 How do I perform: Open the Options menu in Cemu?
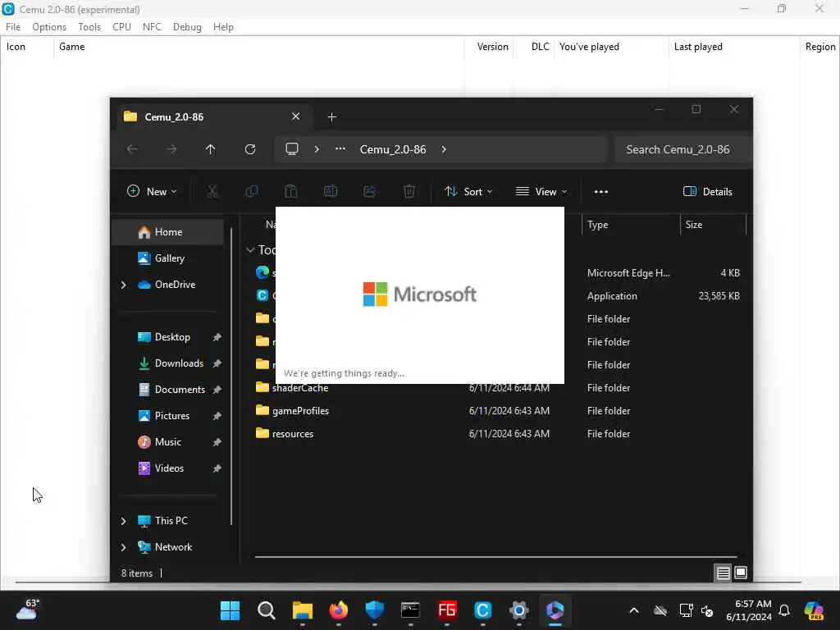[48, 27]
